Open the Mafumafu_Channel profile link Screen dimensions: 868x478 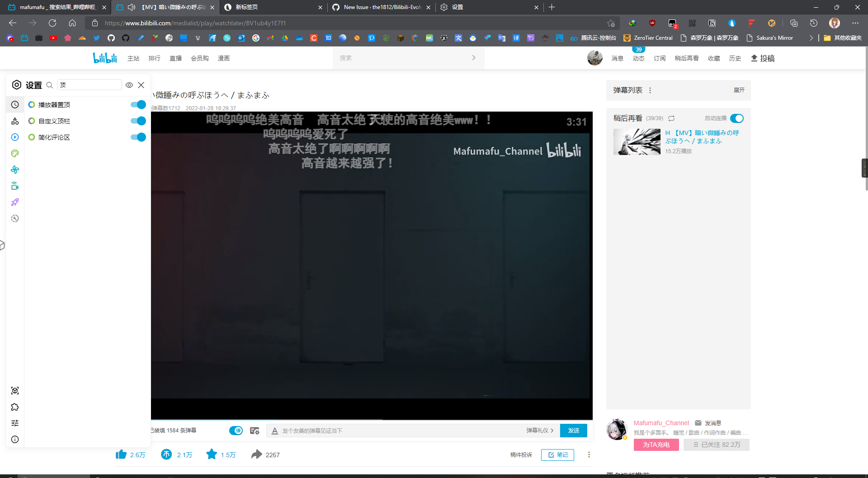[661, 423]
